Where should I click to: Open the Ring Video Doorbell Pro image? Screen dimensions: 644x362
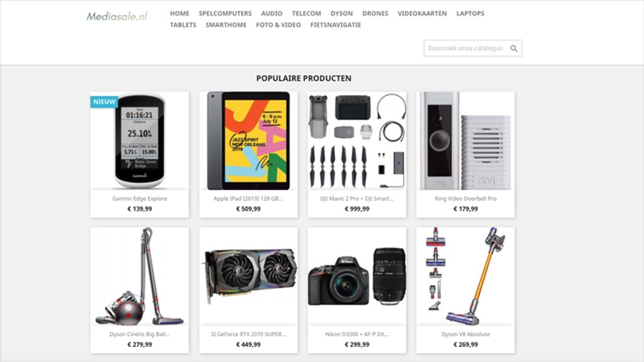coord(465,141)
